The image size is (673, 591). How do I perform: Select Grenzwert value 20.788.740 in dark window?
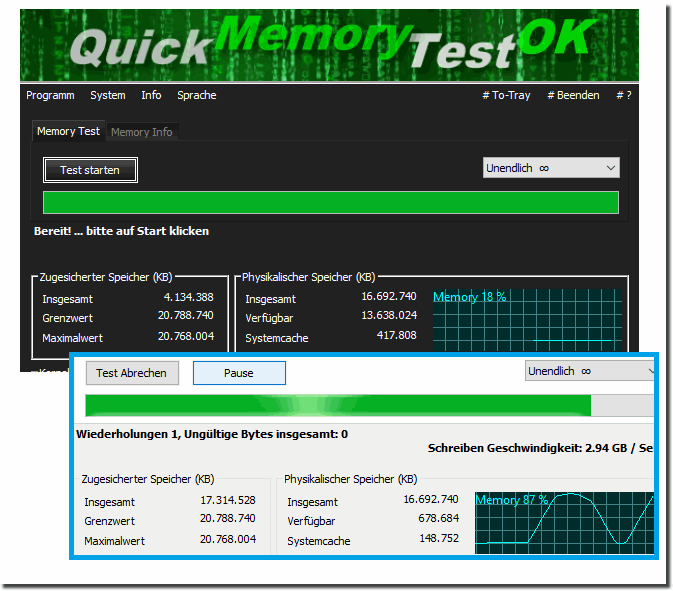[185, 315]
